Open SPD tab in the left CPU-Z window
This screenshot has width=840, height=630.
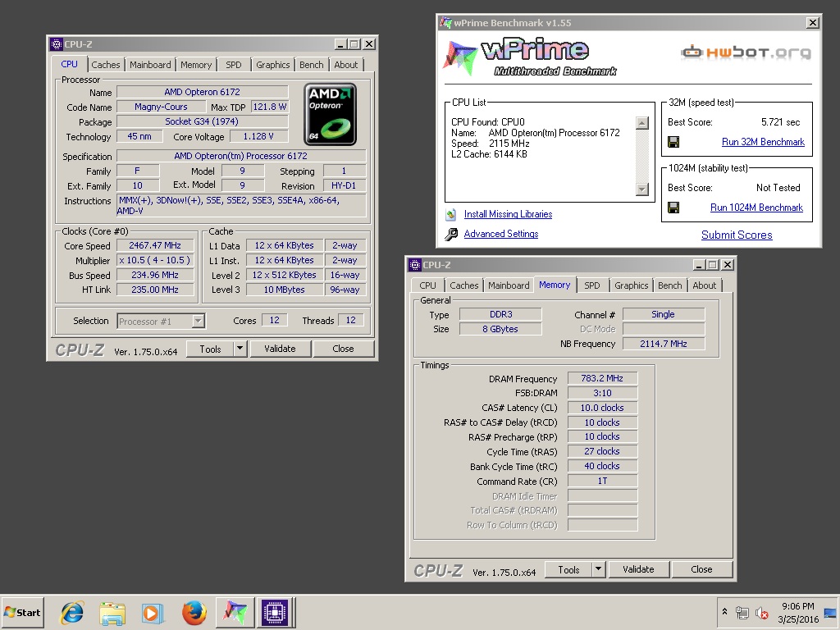(234, 65)
